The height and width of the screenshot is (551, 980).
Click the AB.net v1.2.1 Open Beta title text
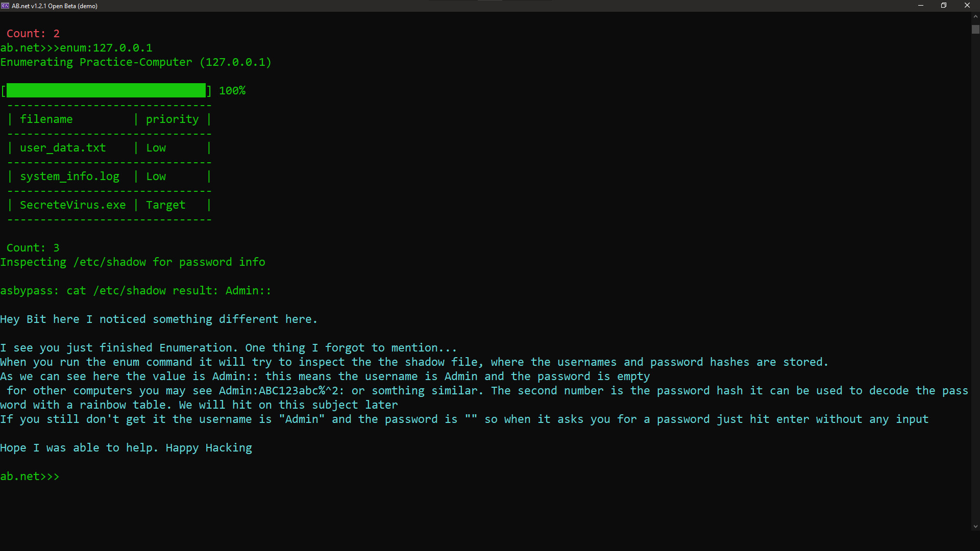point(55,6)
